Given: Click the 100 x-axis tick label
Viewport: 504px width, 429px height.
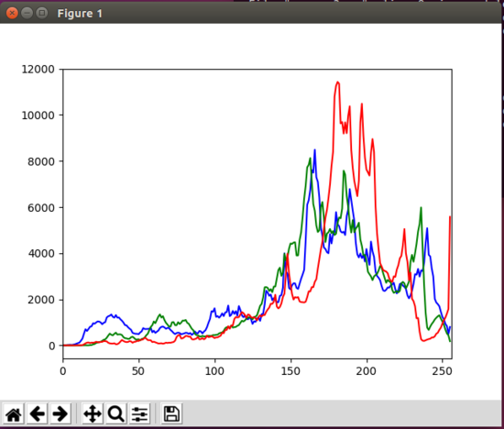Looking at the screenshot, I should coord(214,371).
